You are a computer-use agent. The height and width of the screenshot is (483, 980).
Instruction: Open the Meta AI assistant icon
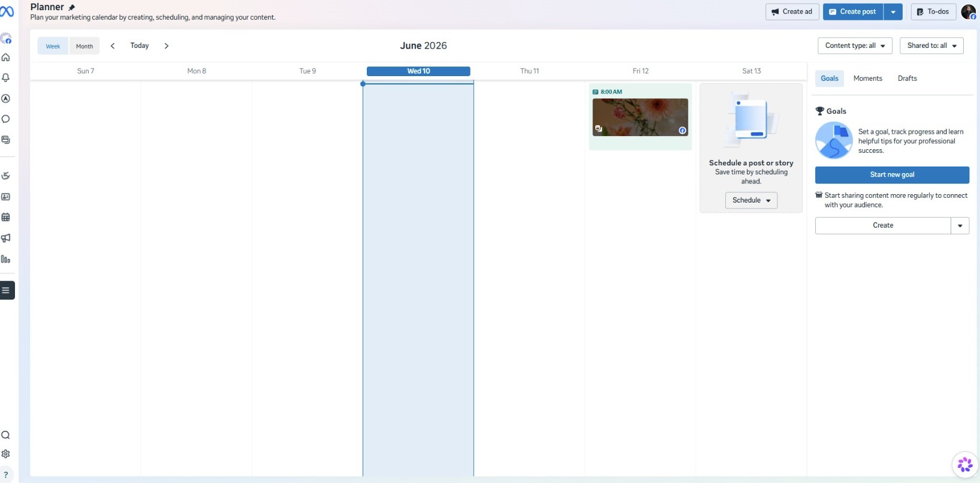click(x=965, y=464)
